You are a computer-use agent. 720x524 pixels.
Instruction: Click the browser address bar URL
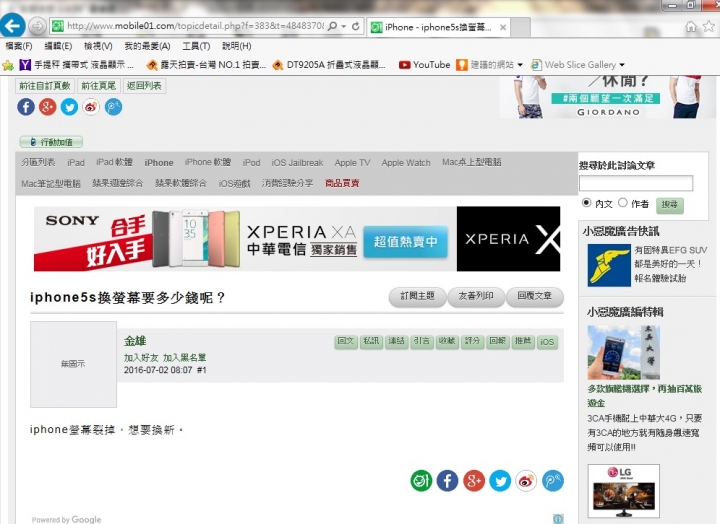[x=195, y=26]
